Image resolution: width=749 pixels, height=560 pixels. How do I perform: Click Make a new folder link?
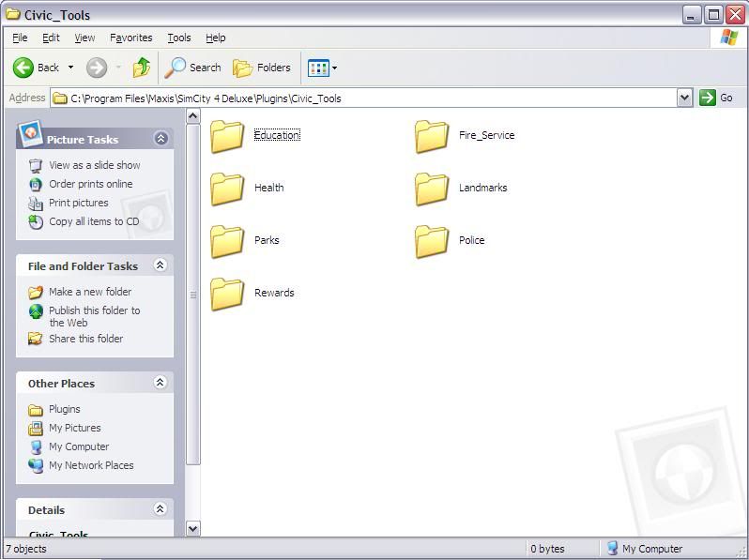coord(90,292)
